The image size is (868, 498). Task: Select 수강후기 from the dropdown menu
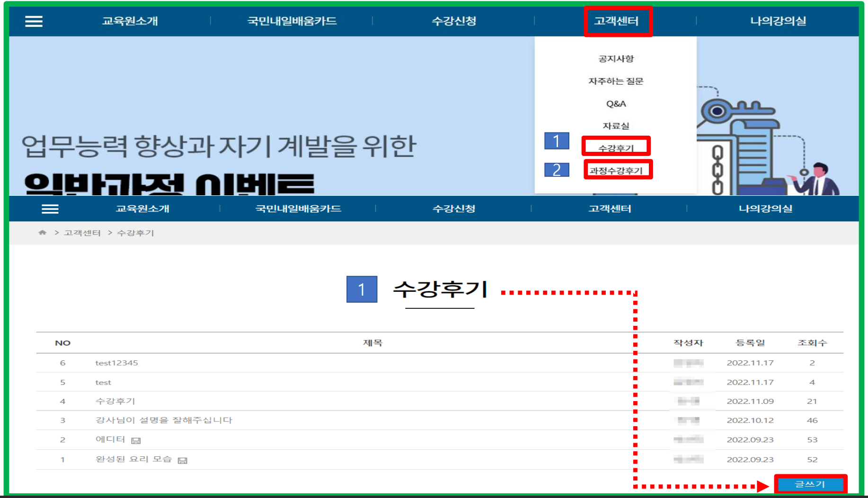pyautogui.click(x=616, y=148)
